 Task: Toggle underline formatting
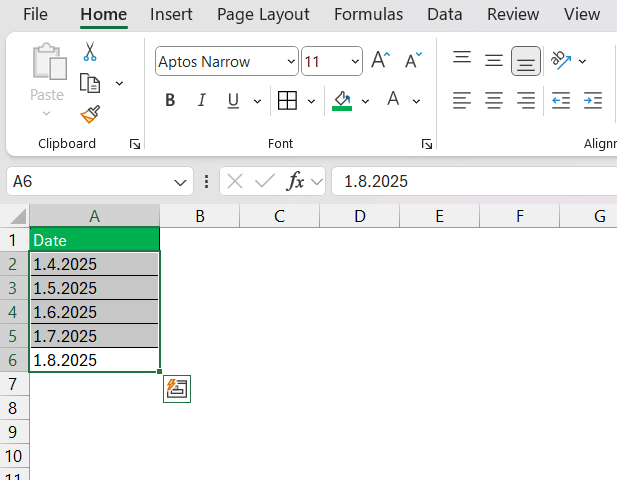233,101
